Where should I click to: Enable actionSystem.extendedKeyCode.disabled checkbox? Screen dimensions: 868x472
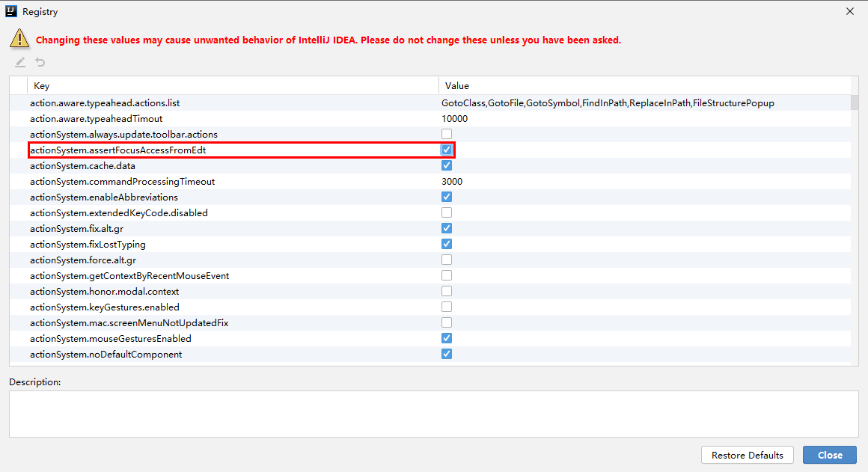point(447,213)
